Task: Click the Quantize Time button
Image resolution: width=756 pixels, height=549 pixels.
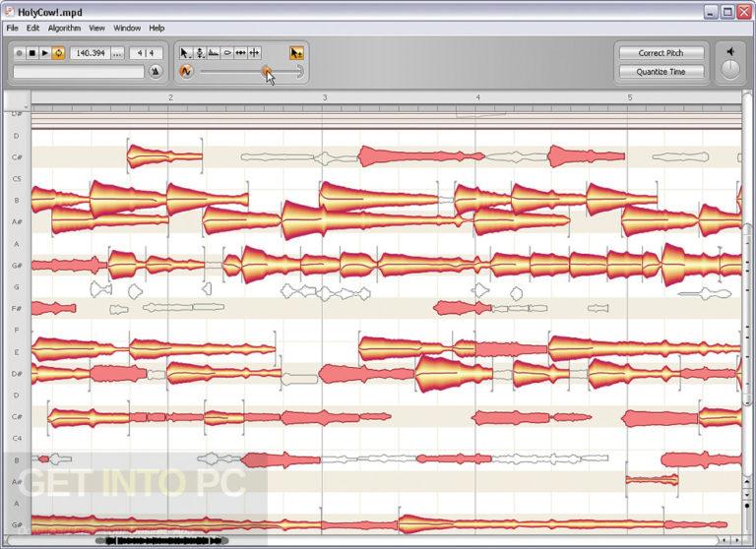Action: [x=661, y=72]
